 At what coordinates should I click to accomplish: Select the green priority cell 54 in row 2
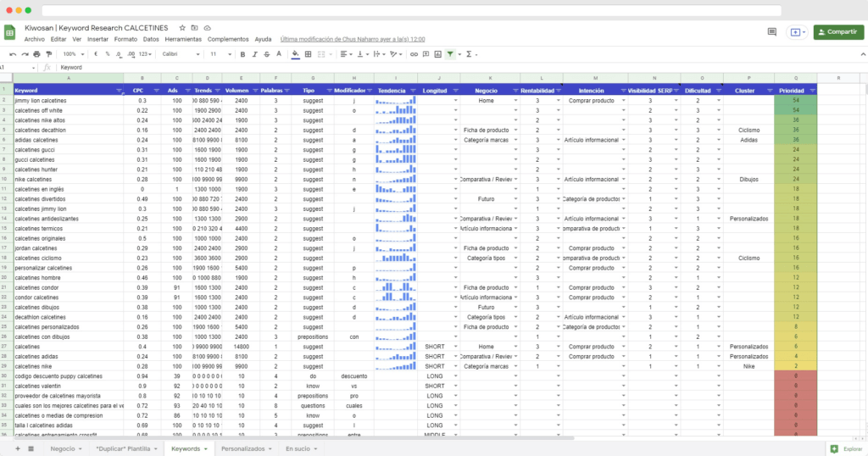795,101
